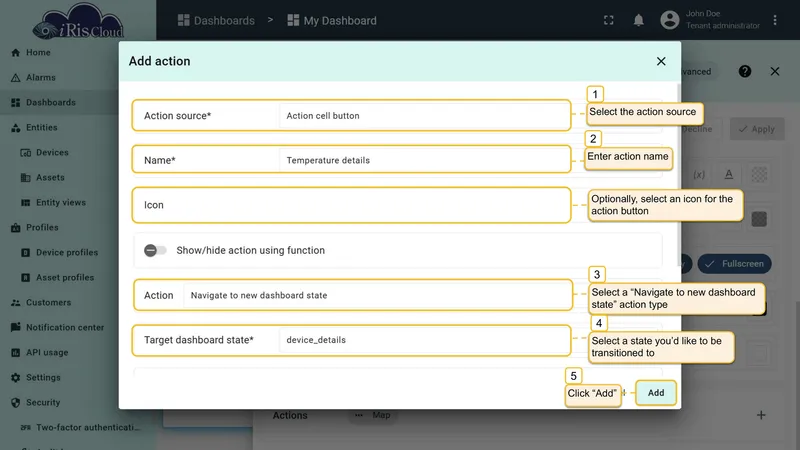The width and height of the screenshot is (800, 450).
Task: Close the Add action dialog
Action: point(661,61)
